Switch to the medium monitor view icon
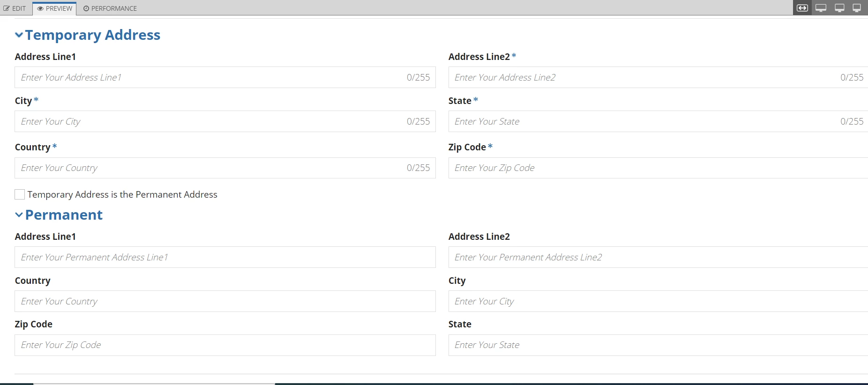Image resolution: width=868 pixels, height=385 pixels. click(839, 8)
